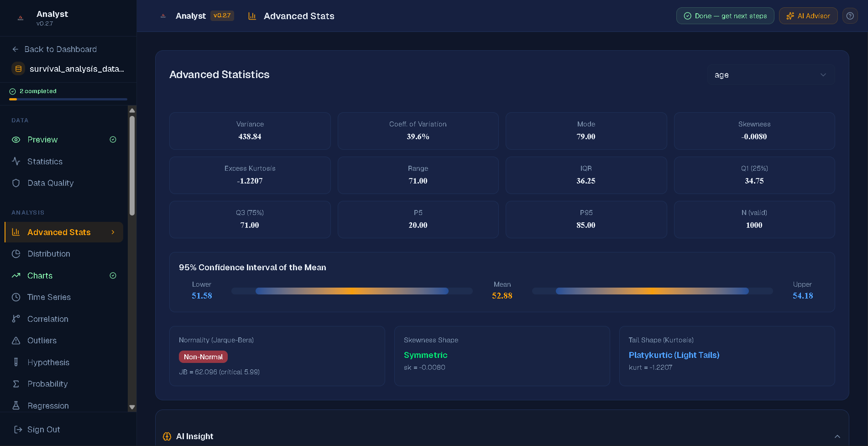
Task: Click the N (valid) value 1000
Action: pyautogui.click(x=754, y=225)
